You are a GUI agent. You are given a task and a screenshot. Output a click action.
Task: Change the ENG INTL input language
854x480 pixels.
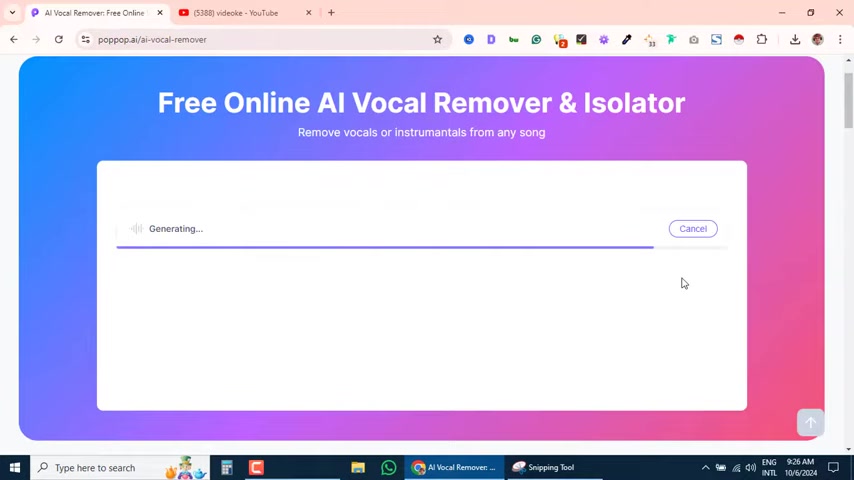769,467
